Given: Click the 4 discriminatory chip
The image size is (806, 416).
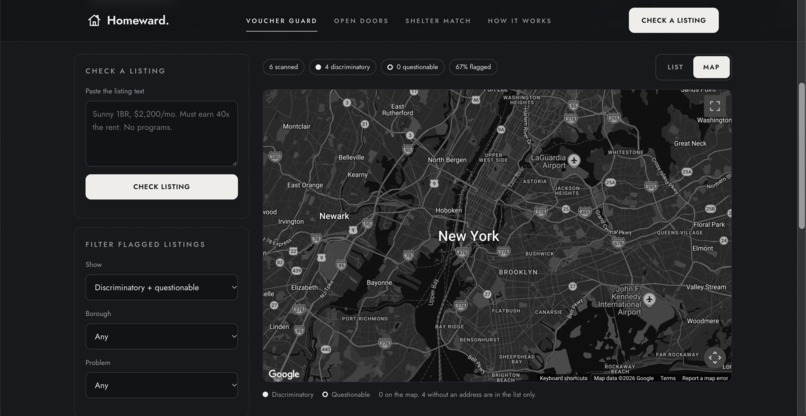Looking at the screenshot, I should pos(342,67).
